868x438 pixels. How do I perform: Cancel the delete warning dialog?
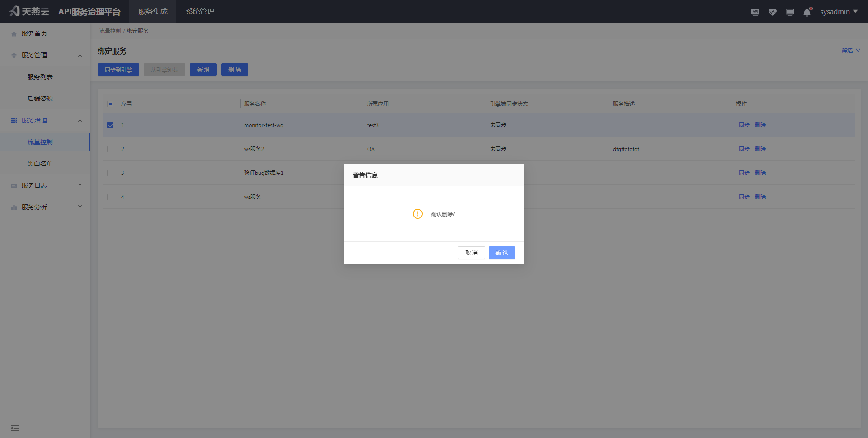(471, 253)
